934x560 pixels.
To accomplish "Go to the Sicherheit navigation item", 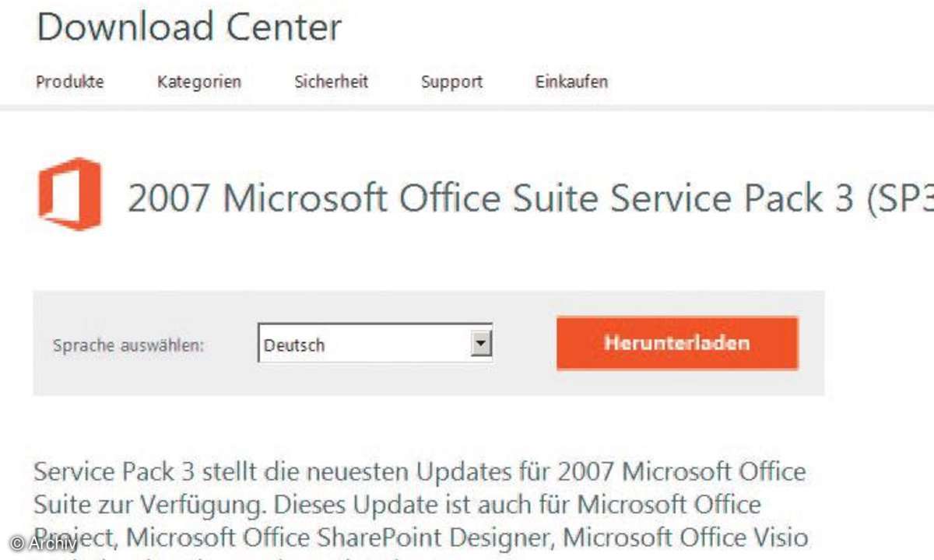I will pos(331,82).
